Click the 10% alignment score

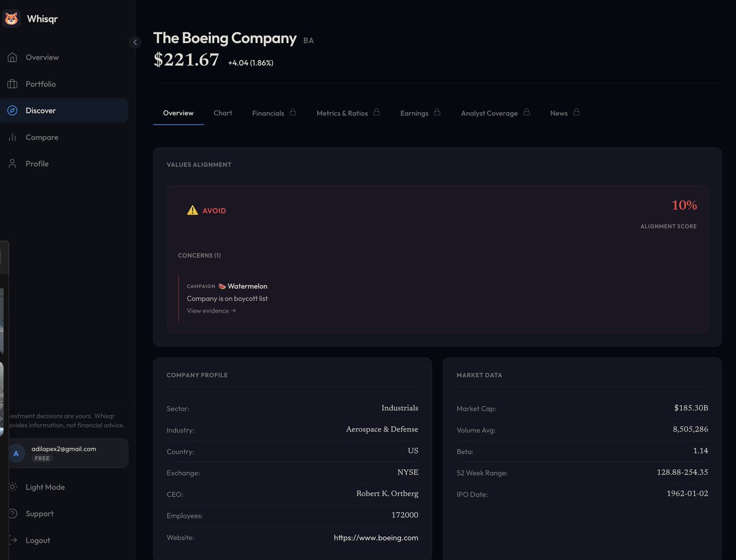[x=684, y=205]
